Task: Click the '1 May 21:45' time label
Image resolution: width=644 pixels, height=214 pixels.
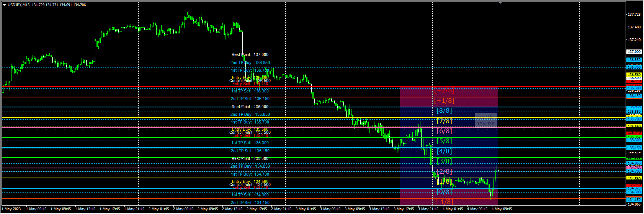Action: pos(134,209)
